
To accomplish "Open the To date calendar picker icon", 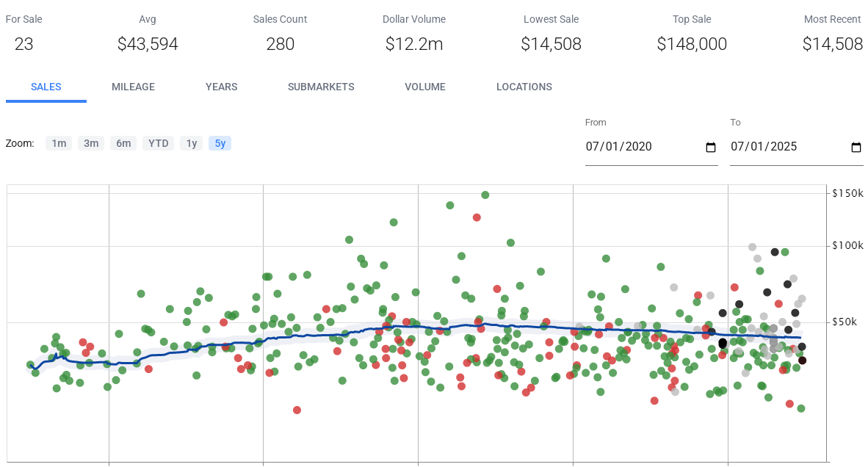I will (x=856, y=147).
